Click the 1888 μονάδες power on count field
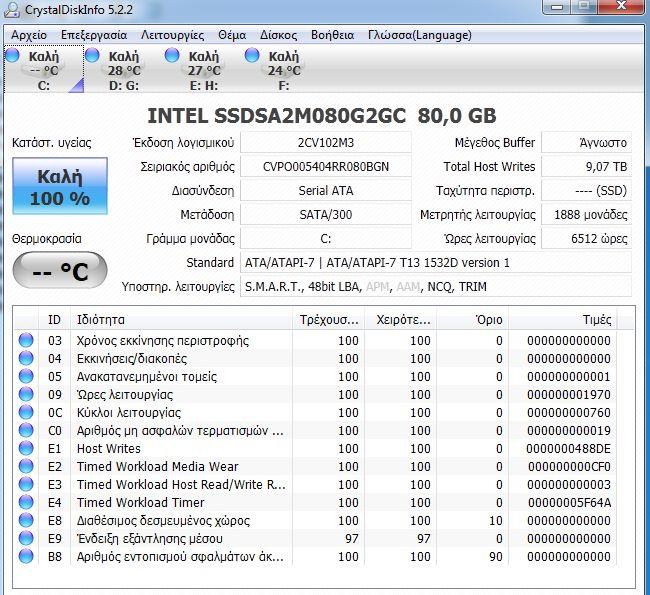This screenshot has width=650, height=595. [x=587, y=214]
